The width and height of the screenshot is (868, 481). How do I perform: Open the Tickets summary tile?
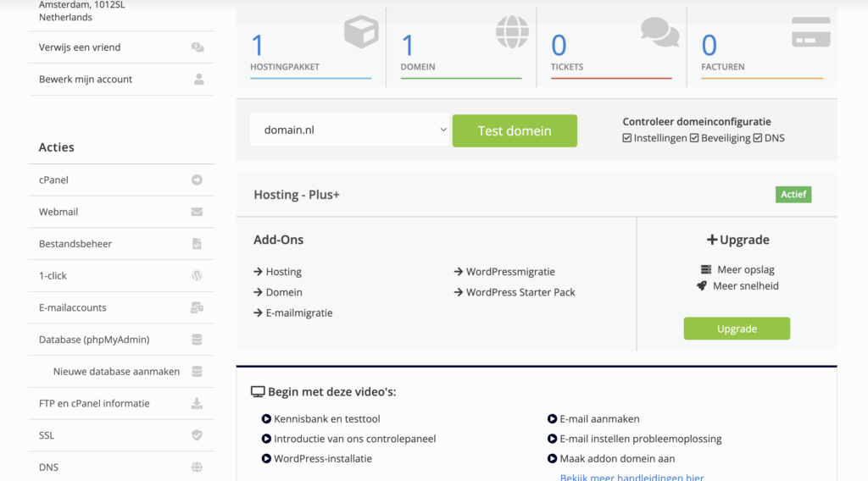[611, 48]
